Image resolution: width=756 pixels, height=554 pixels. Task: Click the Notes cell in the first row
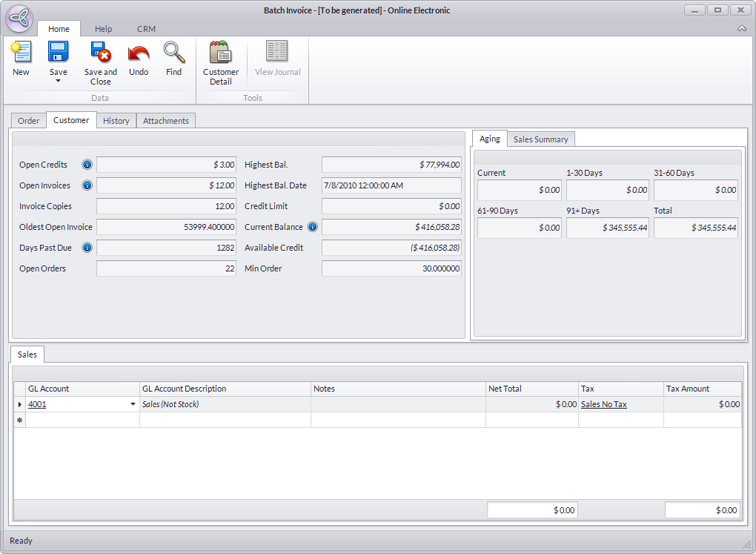coord(397,404)
